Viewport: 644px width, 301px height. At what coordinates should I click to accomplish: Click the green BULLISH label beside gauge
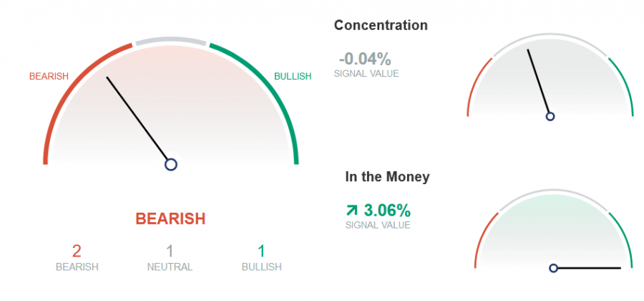pyautogui.click(x=293, y=77)
